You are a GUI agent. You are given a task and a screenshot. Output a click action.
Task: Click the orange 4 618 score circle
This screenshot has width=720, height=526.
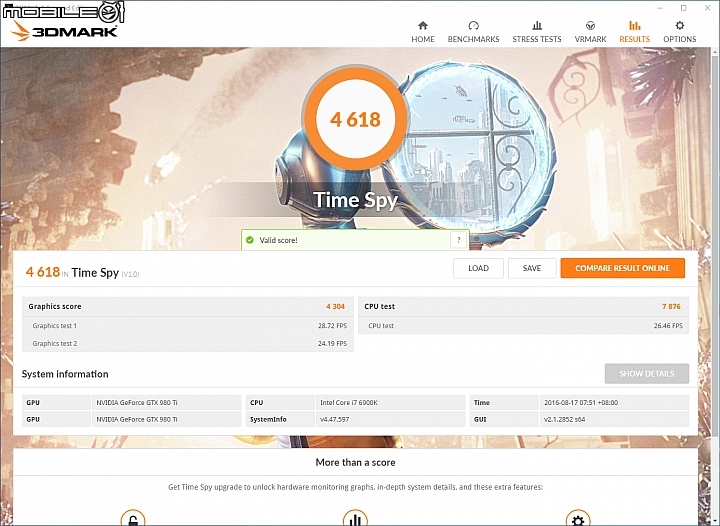coord(355,119)
